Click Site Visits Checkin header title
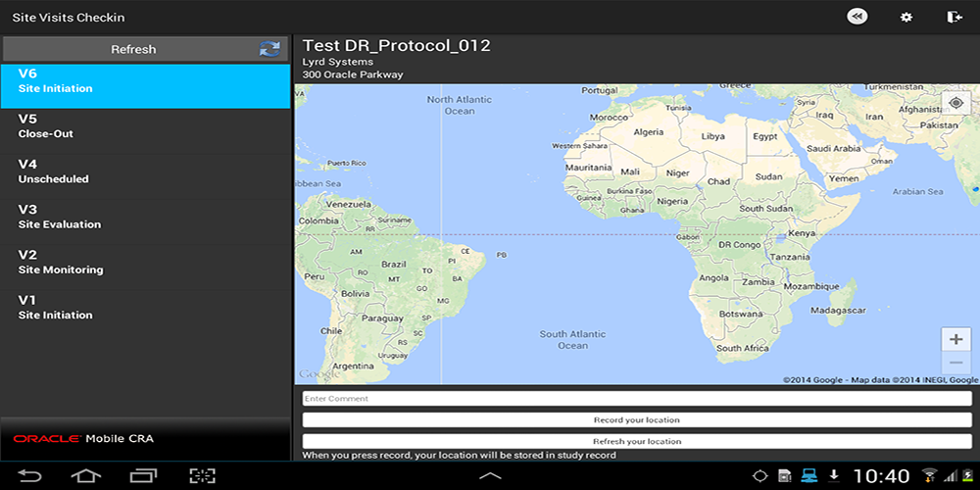The height and width of the screenshot is (490, 980). coord(69,18)
